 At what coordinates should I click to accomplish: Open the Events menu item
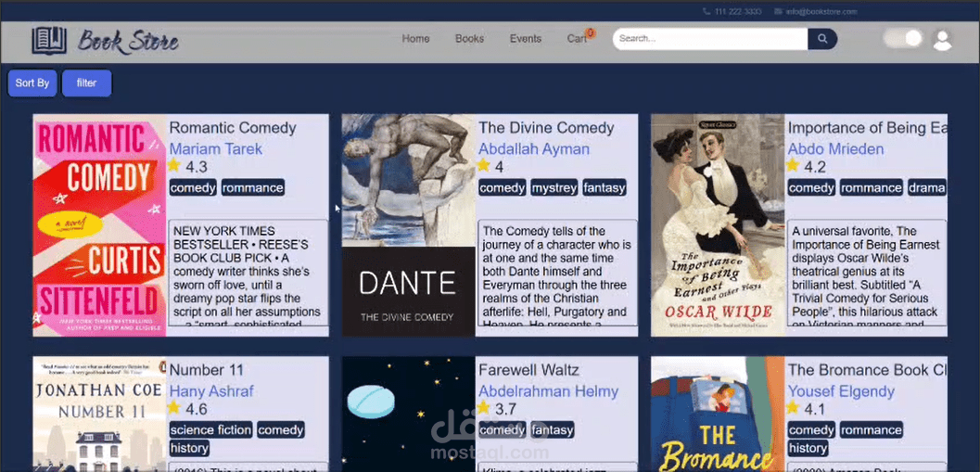coord(526,39)
